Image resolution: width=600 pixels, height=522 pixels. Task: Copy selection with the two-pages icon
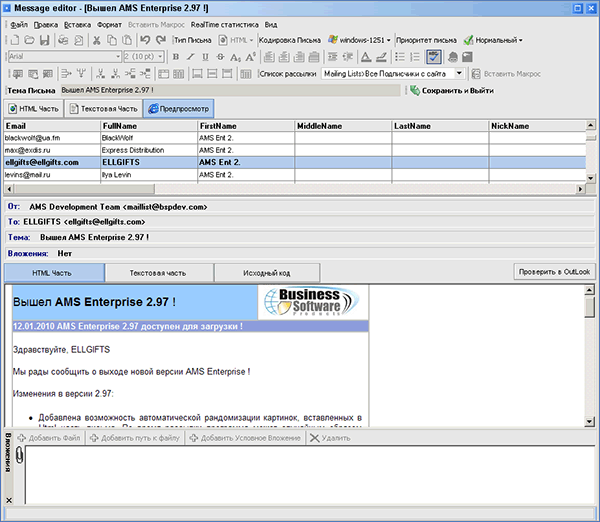click(111, 40)
